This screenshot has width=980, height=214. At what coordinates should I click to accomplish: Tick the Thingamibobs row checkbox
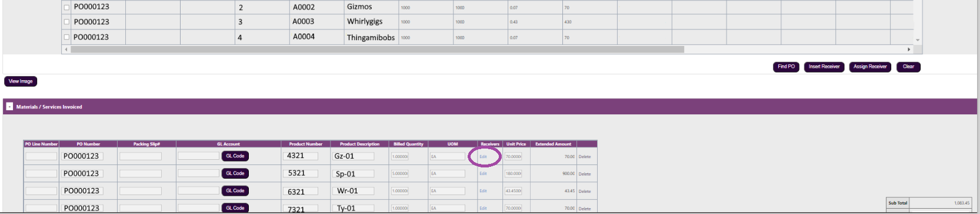click(x=66, y=37)
